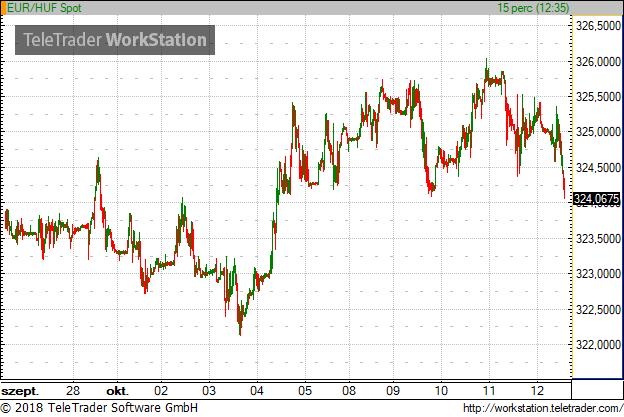The image size is (624, 417).
Task: Click the 323,5000 price axis label
Action: [598, 239]
